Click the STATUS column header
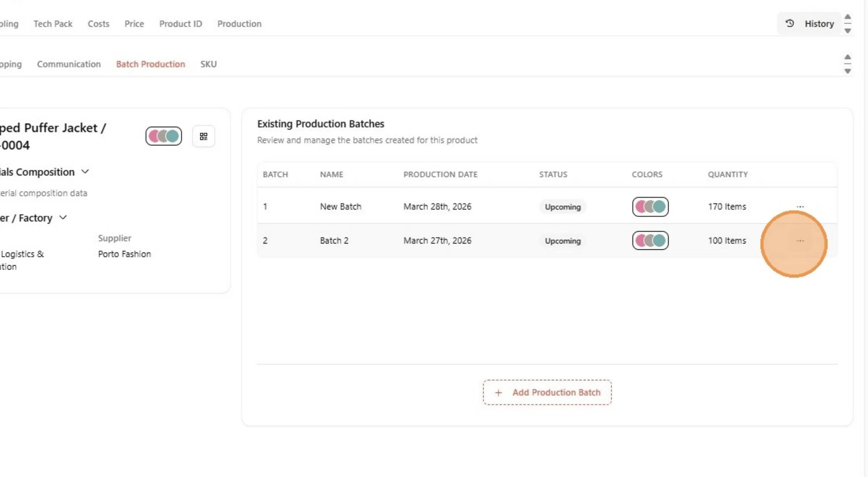This screenshot has width=868, height=477. [553, 174]
